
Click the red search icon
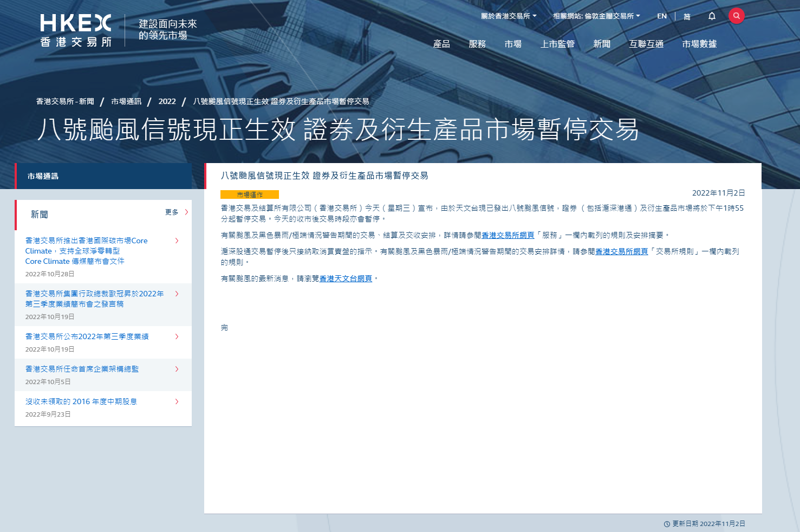[x=736, y=16]
